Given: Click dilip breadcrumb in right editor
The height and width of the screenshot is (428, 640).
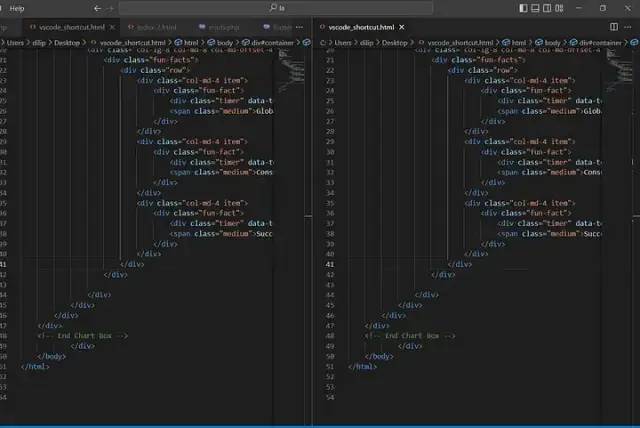Looking at the screenshot, I should tap(367, 43).
